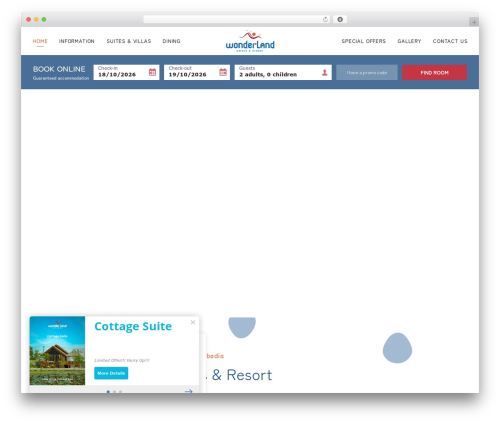This screenshot has height=423, width=500.
Task: Click More Details on Cottage Suite
Action: click(111, 373)
